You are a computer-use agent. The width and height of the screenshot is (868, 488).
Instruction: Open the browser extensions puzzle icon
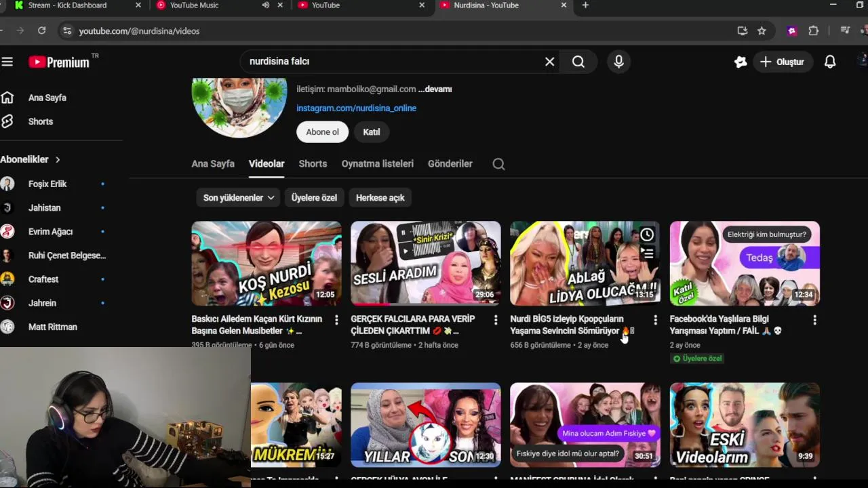814,30
